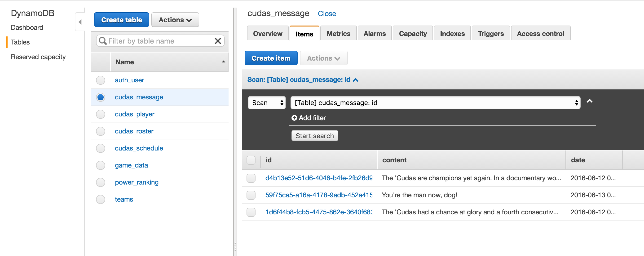644x256 pixels.
Task: Open Reserved capacity in the sidebar
Action: (38, 57)
